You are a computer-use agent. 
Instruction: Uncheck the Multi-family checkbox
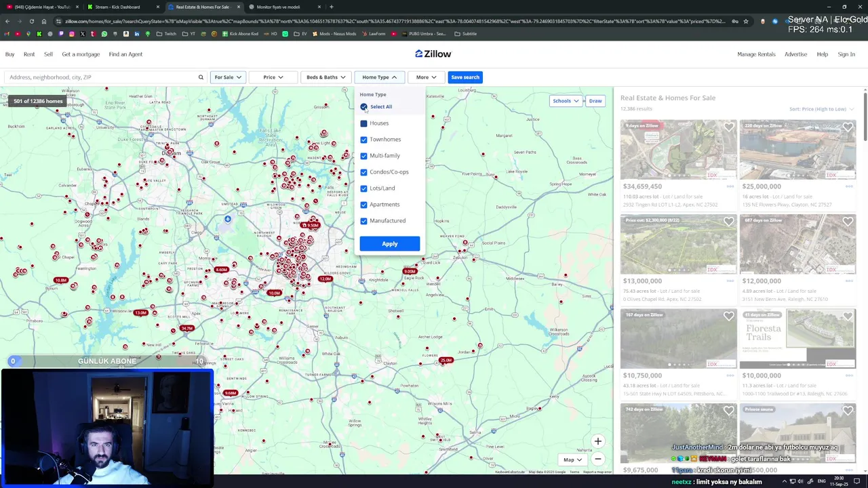coord(364,156)
